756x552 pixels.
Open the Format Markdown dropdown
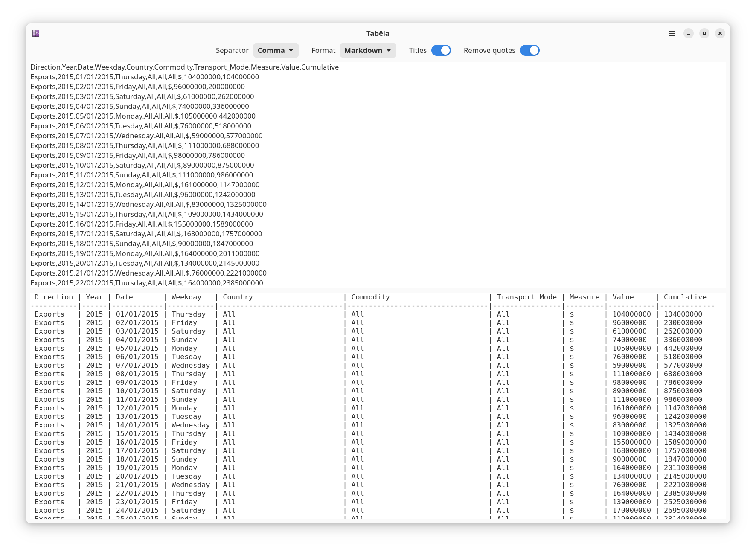coord(368,50)
